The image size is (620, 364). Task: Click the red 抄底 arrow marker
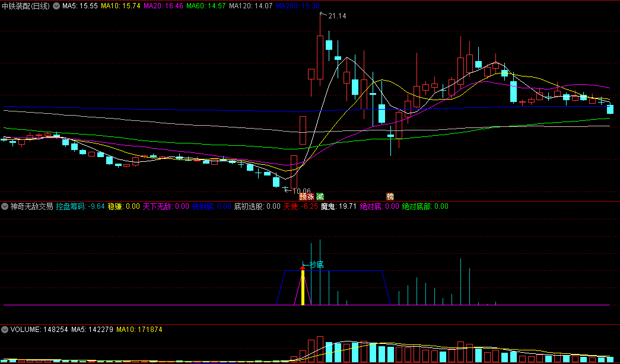coord(303,268)
